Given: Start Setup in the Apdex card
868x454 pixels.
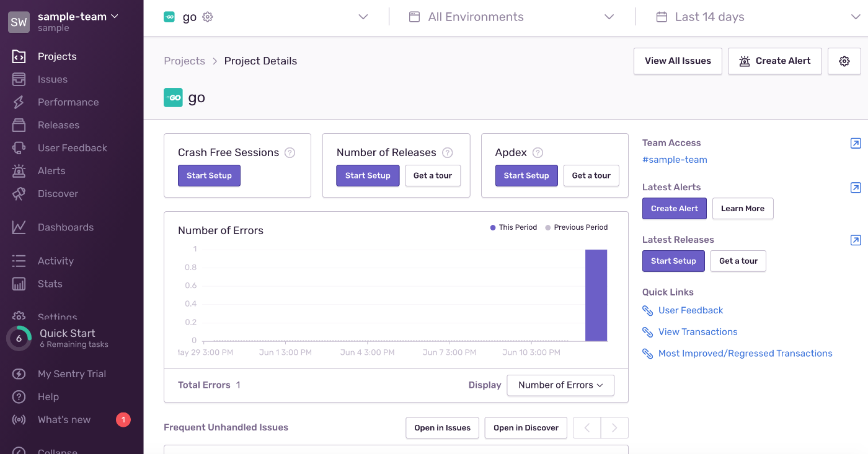Looking at the screenshot, I should (526, 175).
